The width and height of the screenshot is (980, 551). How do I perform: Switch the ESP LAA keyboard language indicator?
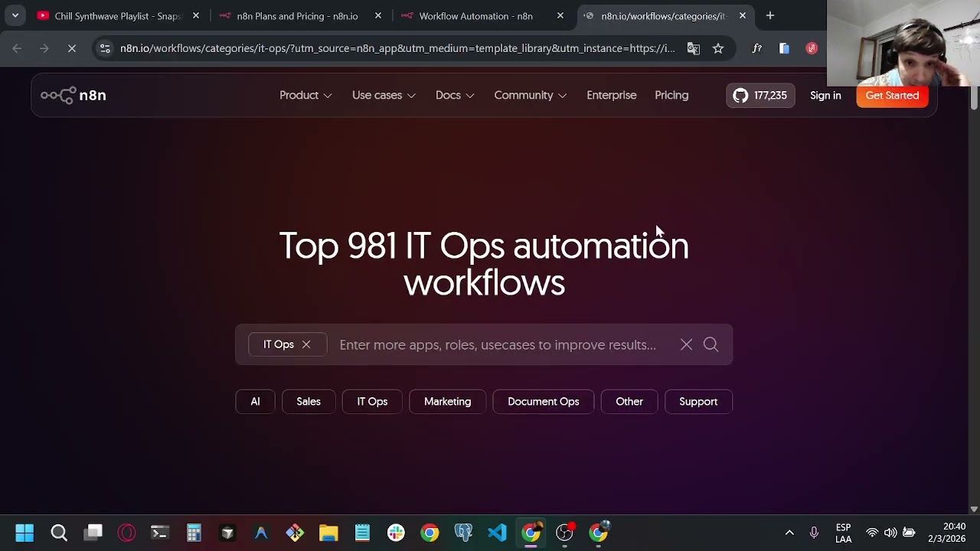(x=843, y=533)
